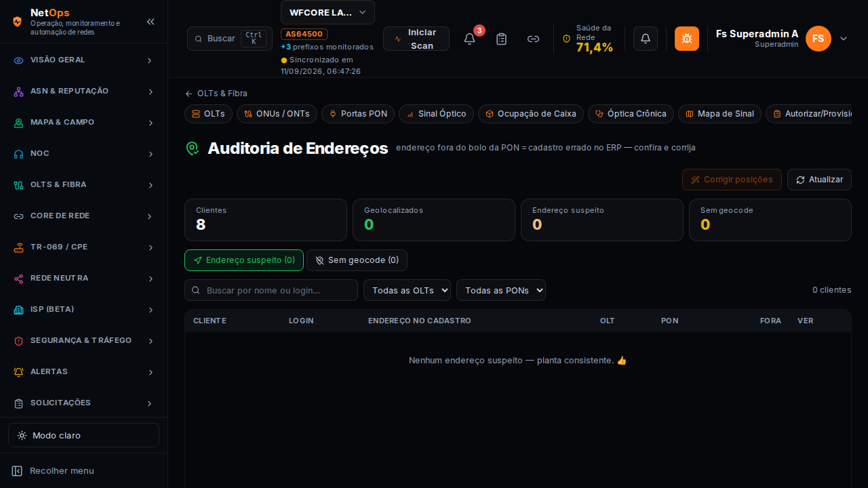This screenshot has width=868, height=488.
Task: Expand Alertas section chevron
Action: coord(151,372)
